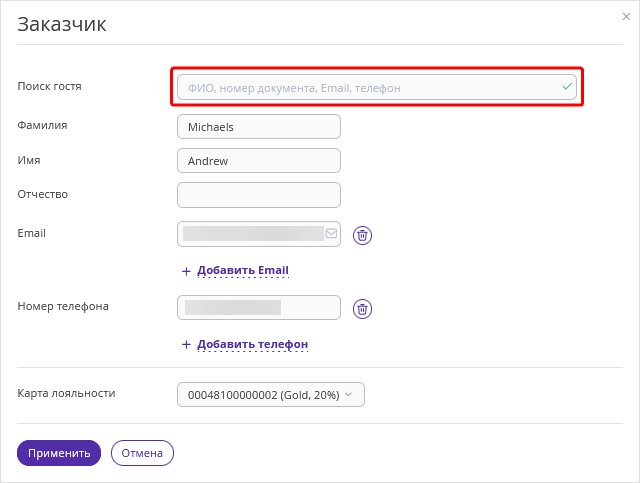Click into the Номер телефона input

(259, 307)
